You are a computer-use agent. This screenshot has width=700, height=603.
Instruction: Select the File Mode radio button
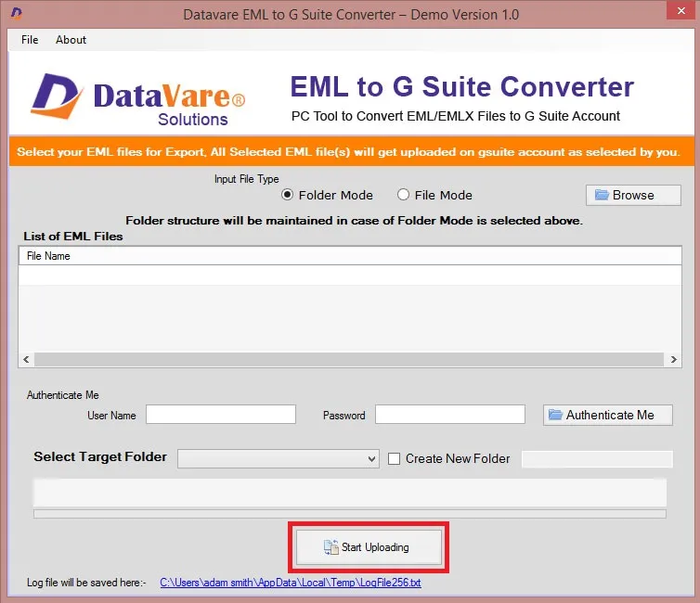point(403,195)
